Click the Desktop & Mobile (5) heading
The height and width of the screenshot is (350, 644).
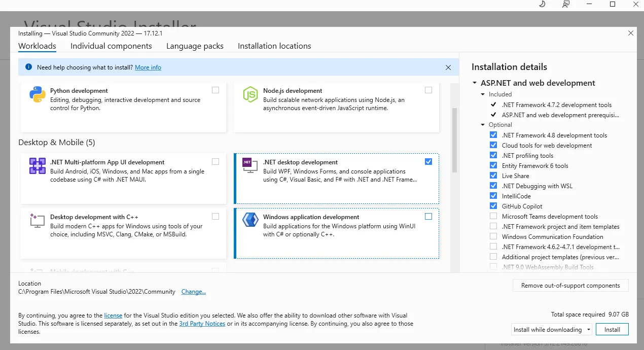pyautogui.click(x=56, y=143)
